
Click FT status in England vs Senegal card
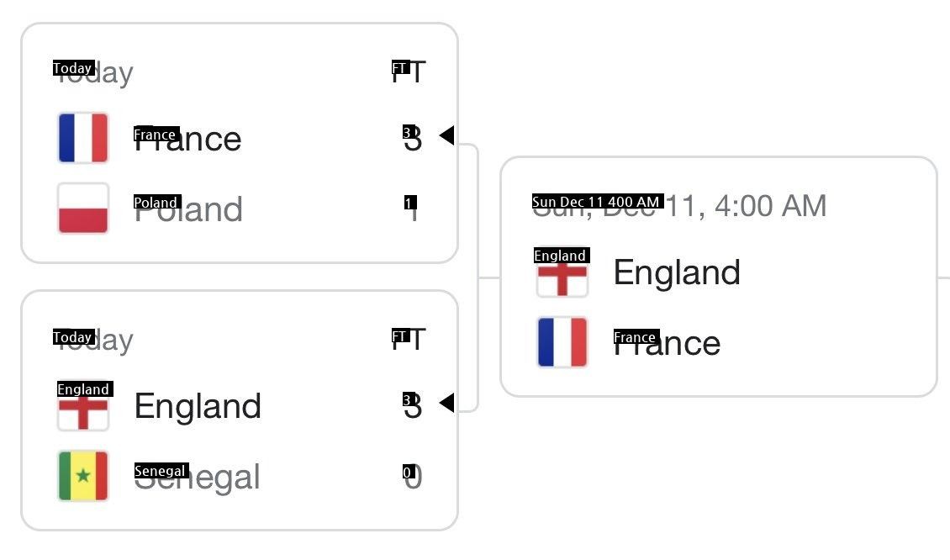409,340
